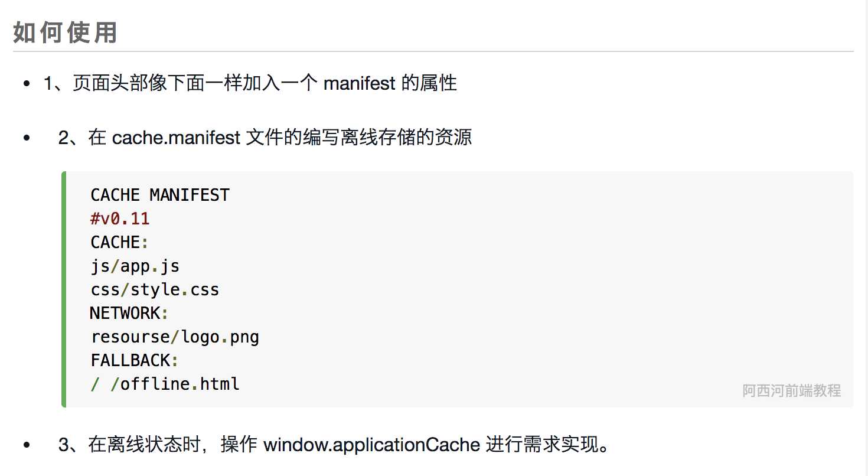The width and height of the screenshot is (868, 476).
Task: Click the 阿西河前端教程 watermark text
Action: 792,390
